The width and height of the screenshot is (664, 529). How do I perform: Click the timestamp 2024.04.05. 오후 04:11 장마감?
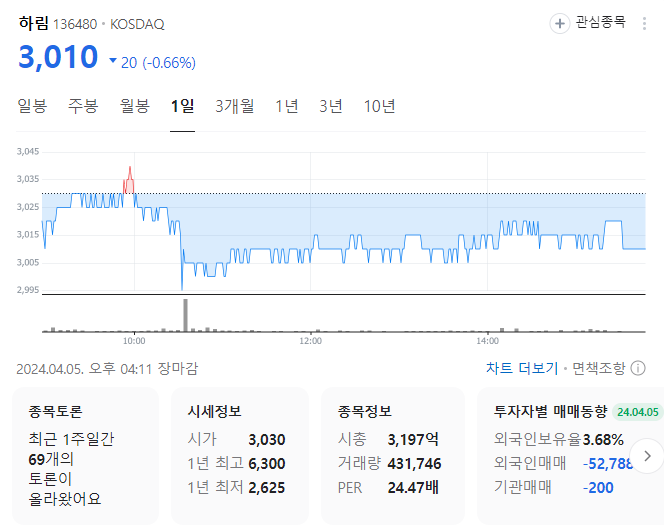tap(107, 368)
